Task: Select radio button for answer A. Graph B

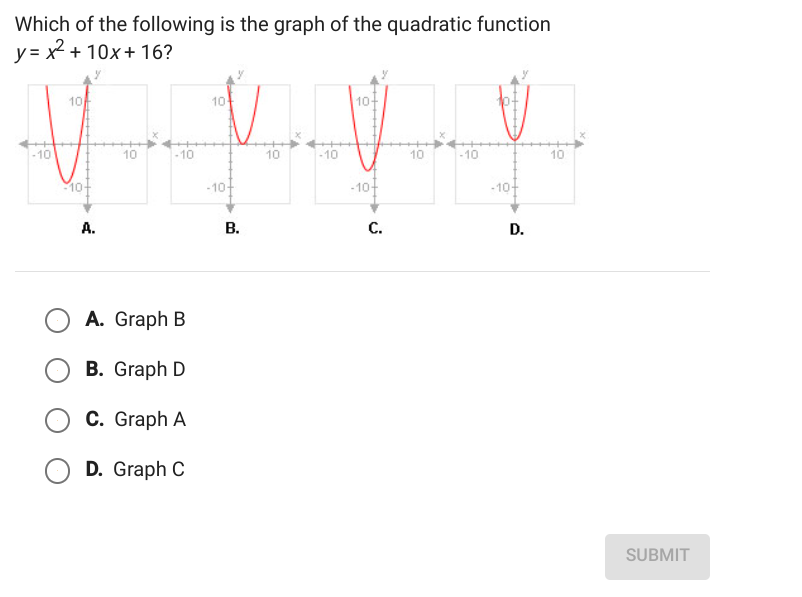Action: click(57, 319)
